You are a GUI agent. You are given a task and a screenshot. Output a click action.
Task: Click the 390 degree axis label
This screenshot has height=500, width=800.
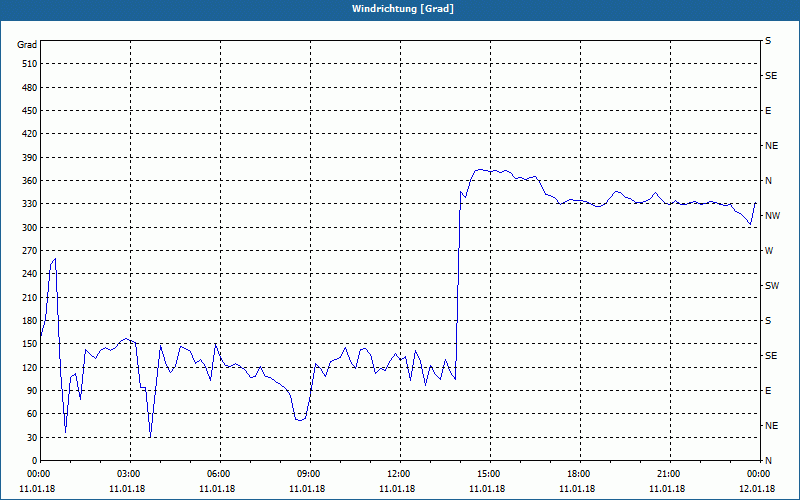click(x=30, y=157)
